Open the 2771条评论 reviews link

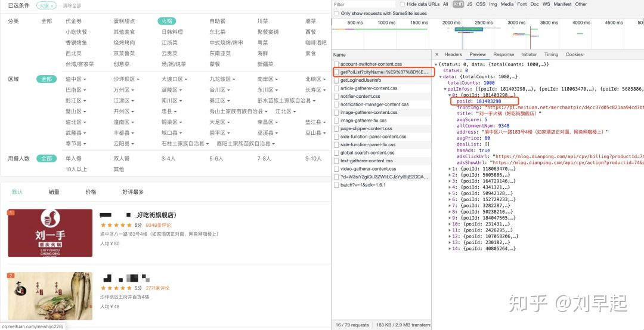tap(157, 288)
